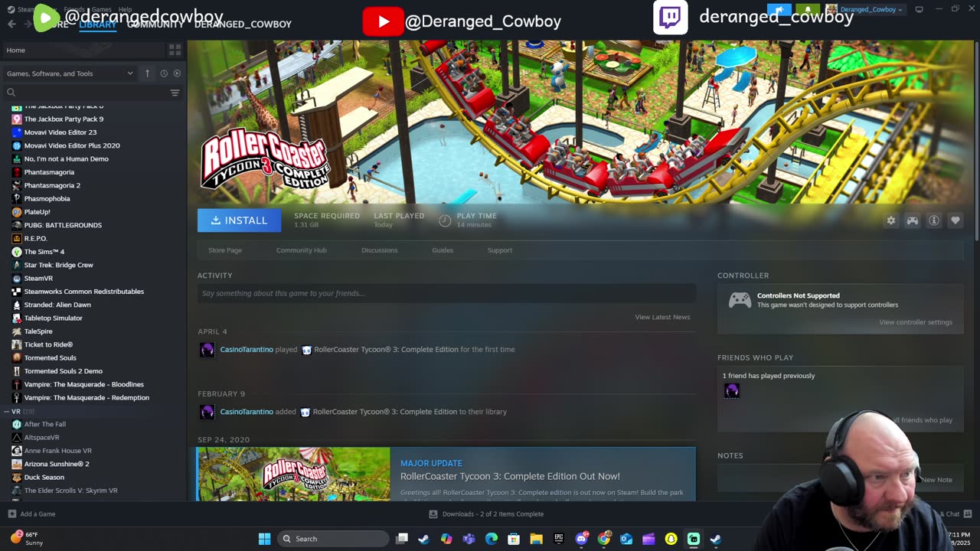980x551 pixels.
Task: Open Downloads status at bottom bar
Action: (x=486, y=514)
